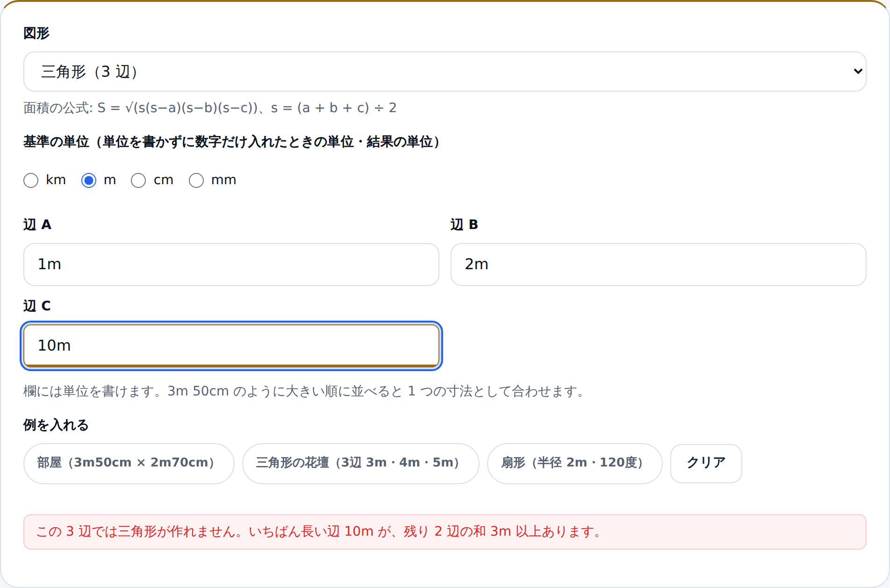Choose mm as the base unit
The image size is (890, 588).
point(196,180)
